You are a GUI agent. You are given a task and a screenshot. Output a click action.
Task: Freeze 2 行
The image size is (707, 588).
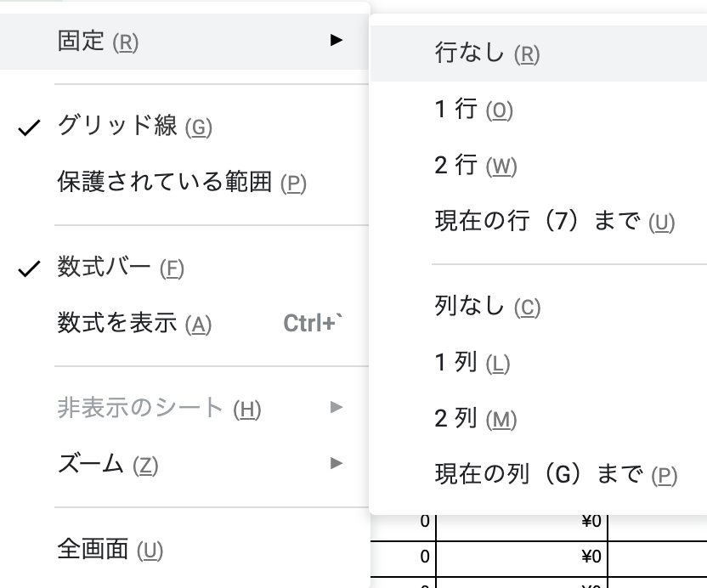475,166
